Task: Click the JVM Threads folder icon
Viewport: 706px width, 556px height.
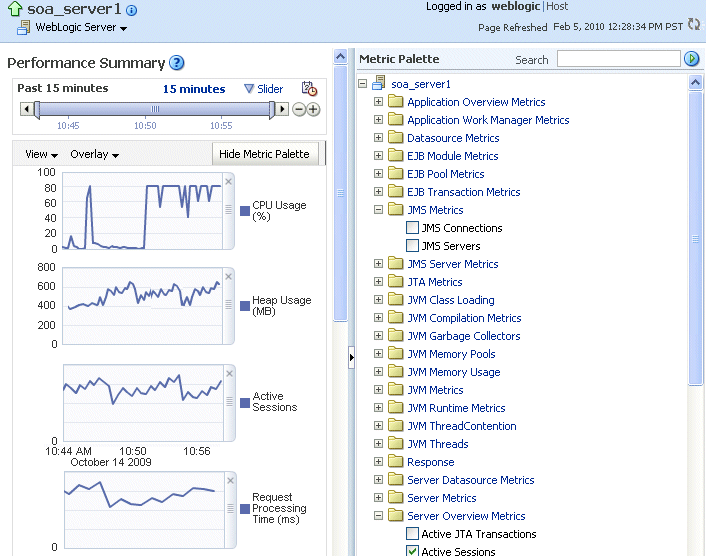Action: click(395, 443)
